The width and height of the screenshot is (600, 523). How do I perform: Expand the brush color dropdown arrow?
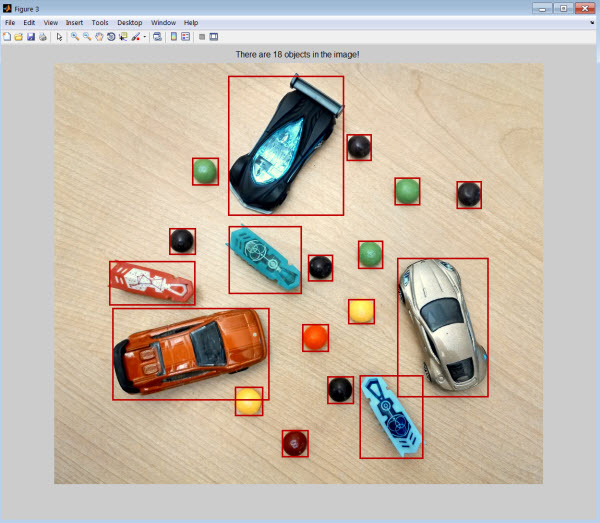coord(145,37)
